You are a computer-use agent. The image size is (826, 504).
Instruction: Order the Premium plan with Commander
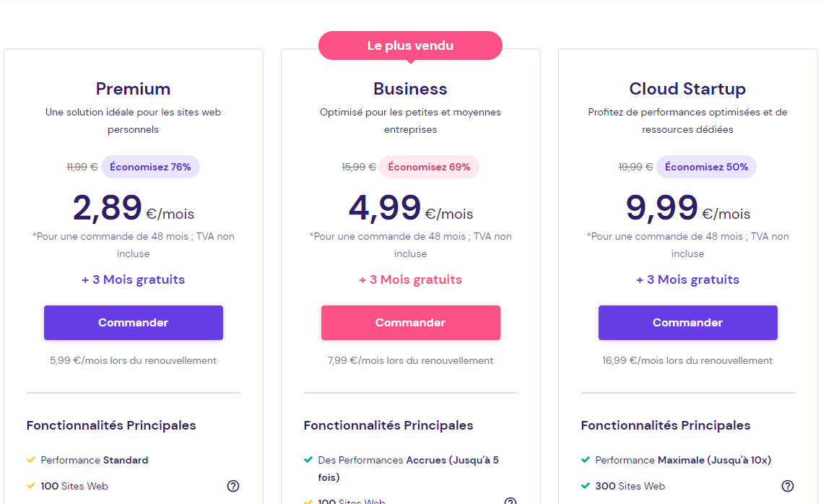[x=134, y=322]
